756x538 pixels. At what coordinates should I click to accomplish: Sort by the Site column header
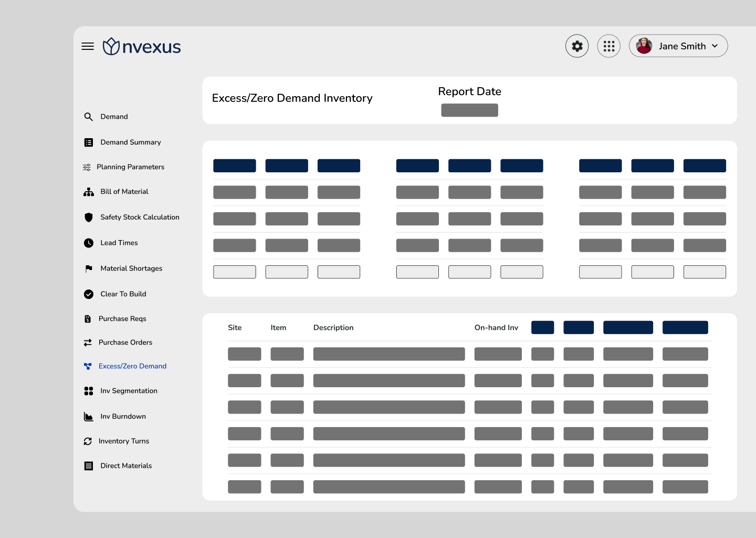point(235,328)
